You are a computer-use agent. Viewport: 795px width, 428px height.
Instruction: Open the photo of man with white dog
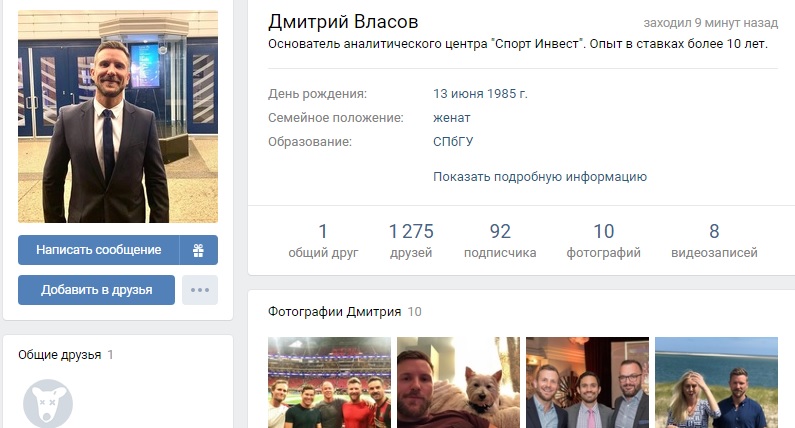458,382
